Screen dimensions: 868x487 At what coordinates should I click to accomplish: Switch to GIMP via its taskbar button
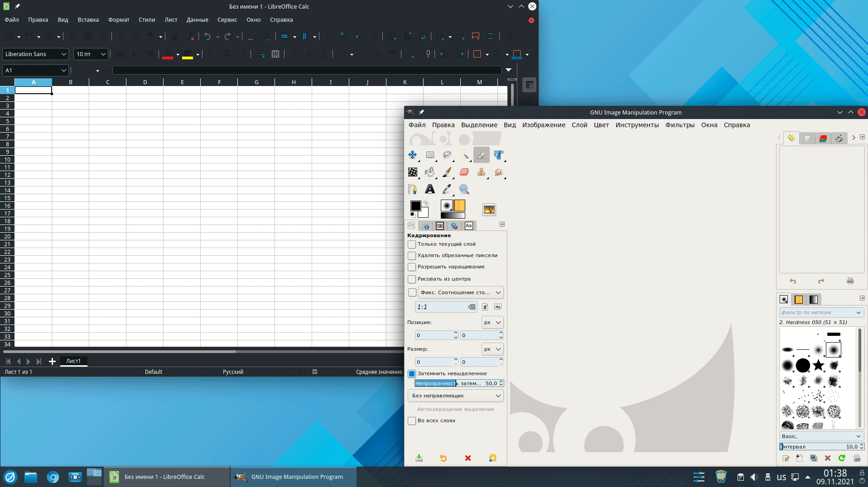pyautogui.click(x=293, y=477)
